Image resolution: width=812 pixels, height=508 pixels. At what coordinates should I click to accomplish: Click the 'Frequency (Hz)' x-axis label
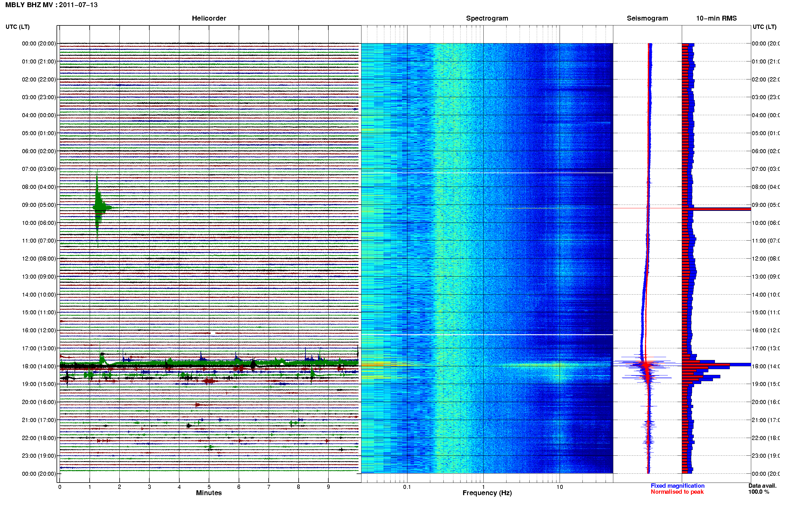[x=487, y=493]
